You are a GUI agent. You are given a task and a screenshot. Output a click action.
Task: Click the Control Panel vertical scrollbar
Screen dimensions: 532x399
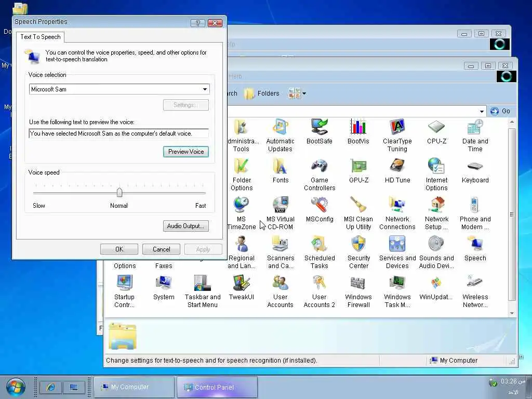pos(512,215)
